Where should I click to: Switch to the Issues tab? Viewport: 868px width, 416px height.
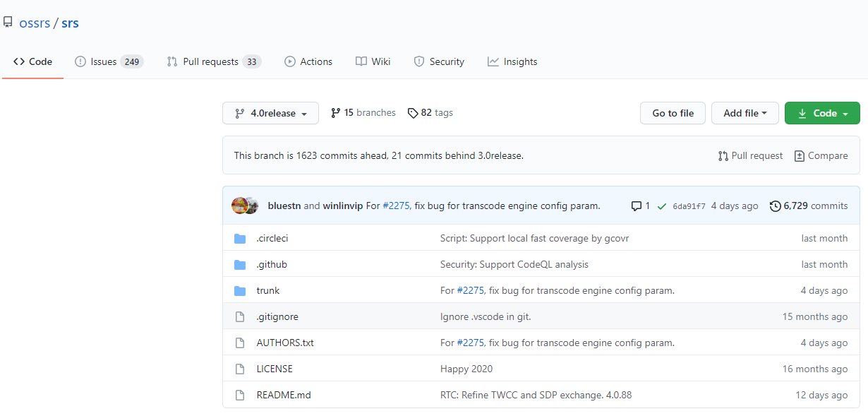[x=109, y=61]
